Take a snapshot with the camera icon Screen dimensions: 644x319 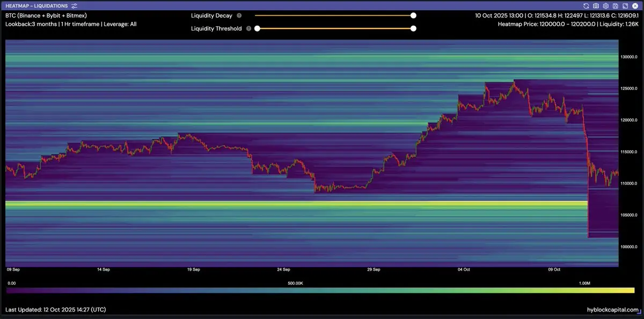[596, 5]
